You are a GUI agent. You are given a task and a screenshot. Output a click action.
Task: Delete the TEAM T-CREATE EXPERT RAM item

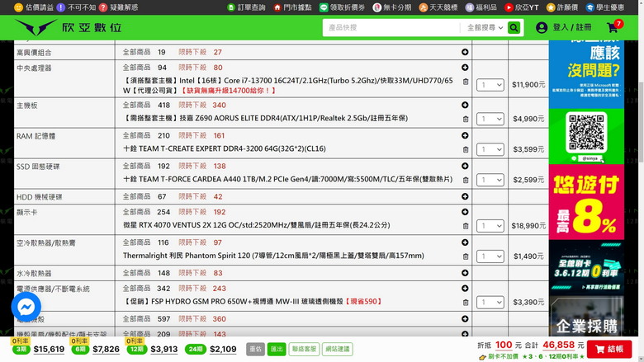click(466, 149)
